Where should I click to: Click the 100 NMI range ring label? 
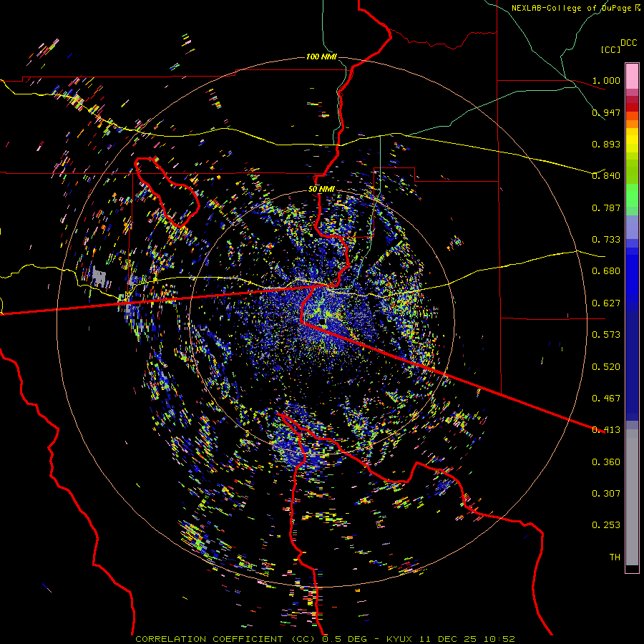tap(321, 57)
